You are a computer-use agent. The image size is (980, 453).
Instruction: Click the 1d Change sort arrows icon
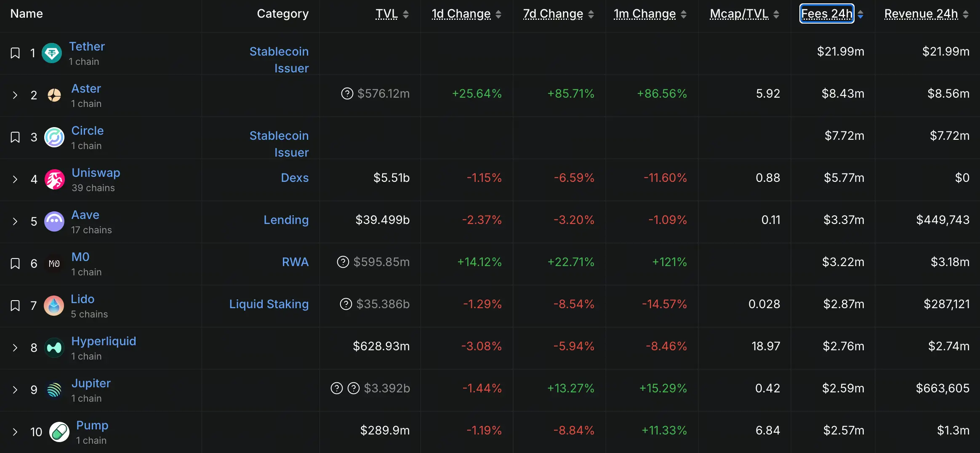[498, 14]
